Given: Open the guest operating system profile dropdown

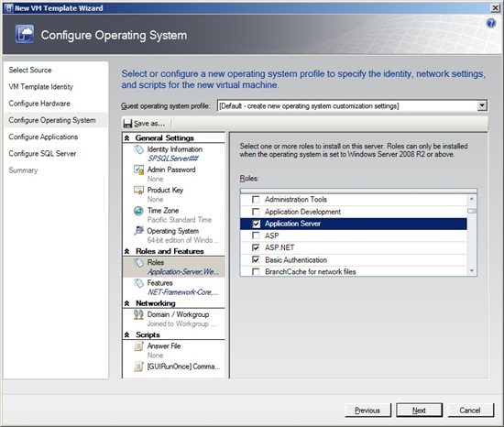Looking at the screenshot, I should pos(482,105).
